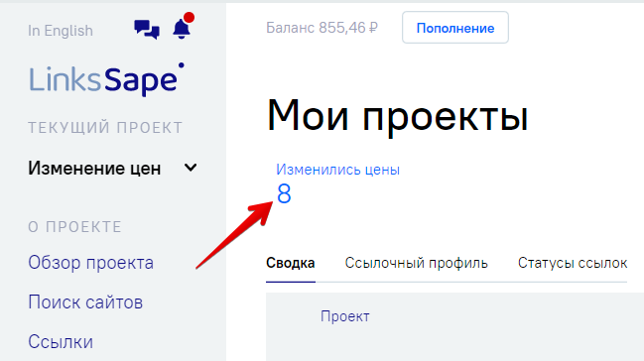Click the О ПРОЕКТЕ section label
Viewport: 644px width, 361px height.
pos(74,227)
